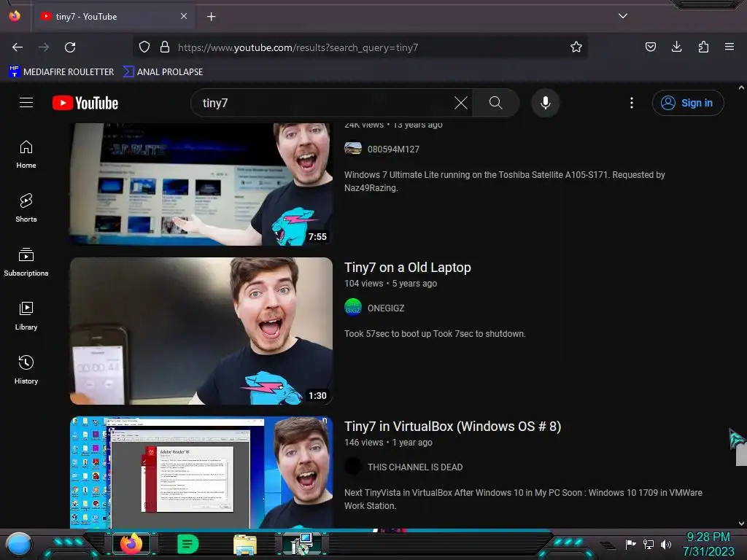The image size is (747, 560).
Task: Open the 1:30 video thumbnail
Action: [x=201, y=331]
